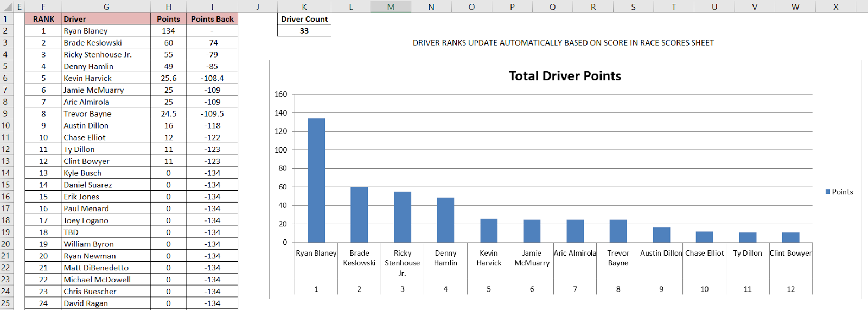Image resolution: width=868 pixels, height=310 pixels.
Task: Click the TBD driver cell
Action: pyautogui.click(x=106, y=232)
